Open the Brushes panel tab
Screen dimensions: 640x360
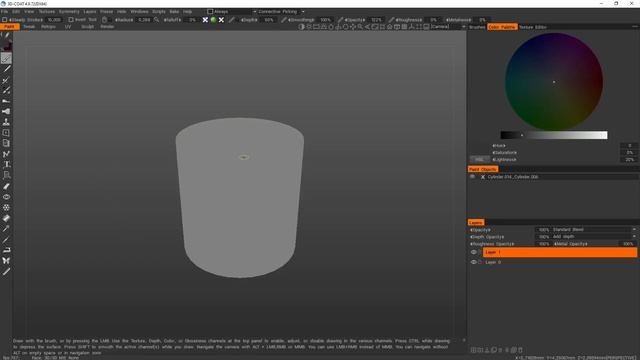[x=477, y=27]
